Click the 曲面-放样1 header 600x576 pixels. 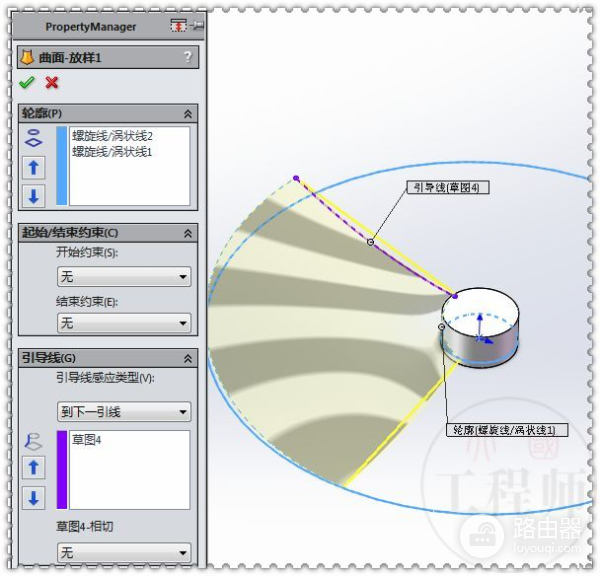(x=108, y=57)
